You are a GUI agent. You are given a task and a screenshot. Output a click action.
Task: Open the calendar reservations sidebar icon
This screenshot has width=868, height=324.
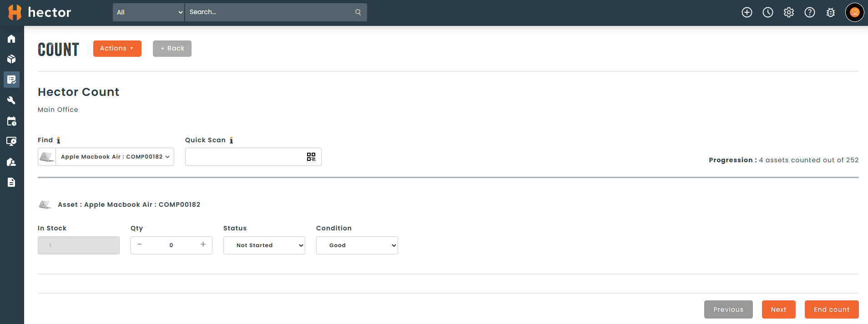coord(11,121)
